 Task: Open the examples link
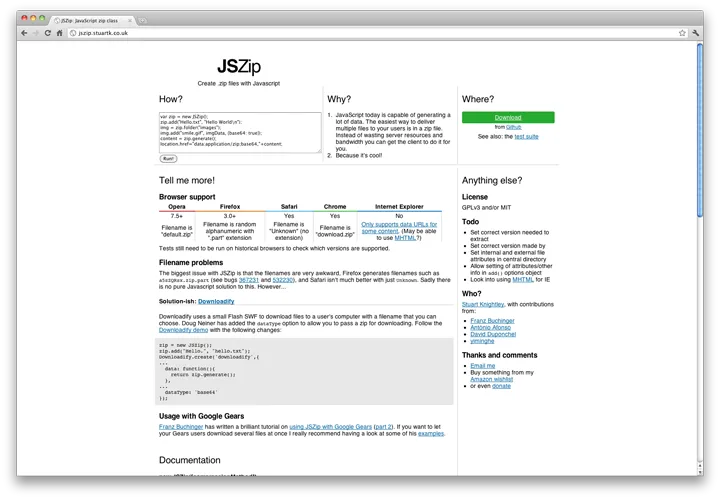click(x=431, y=434)
